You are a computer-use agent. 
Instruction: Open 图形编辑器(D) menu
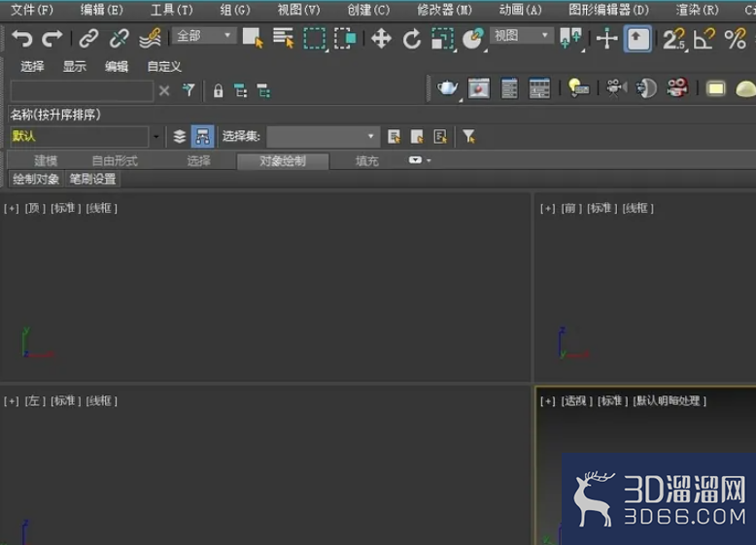point(609,10)
